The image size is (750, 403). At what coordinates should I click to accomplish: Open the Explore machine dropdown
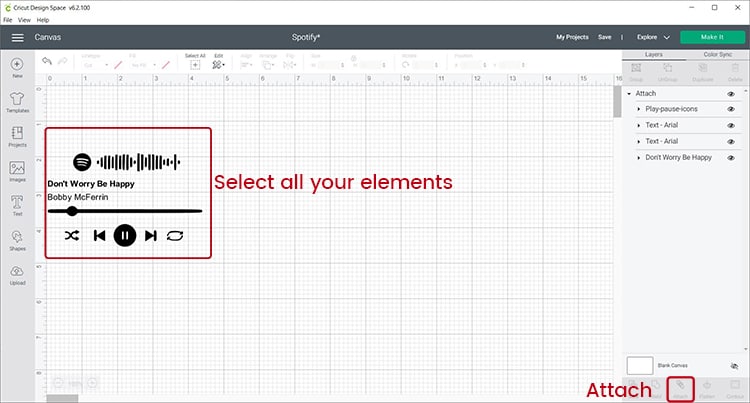[653, 37]
